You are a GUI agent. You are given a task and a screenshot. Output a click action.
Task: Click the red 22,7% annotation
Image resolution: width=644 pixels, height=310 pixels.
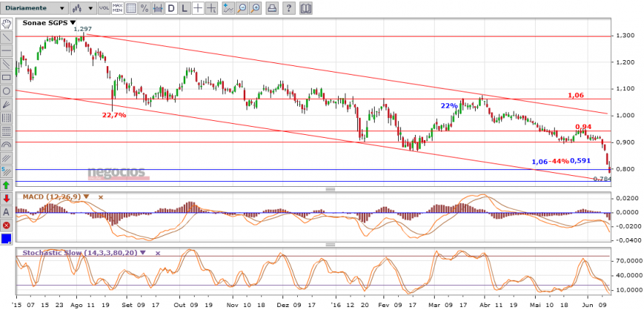114,115
